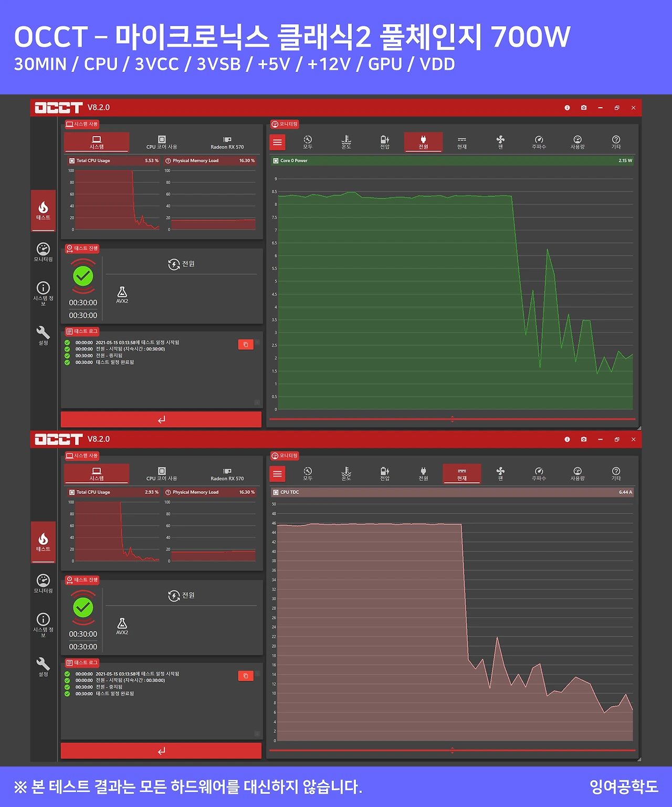Select the 온도 temperature monitoring icon

(346, 142)
